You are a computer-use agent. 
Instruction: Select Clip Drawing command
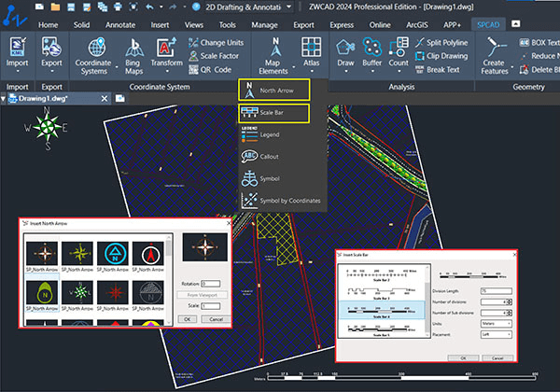(441, 56)
